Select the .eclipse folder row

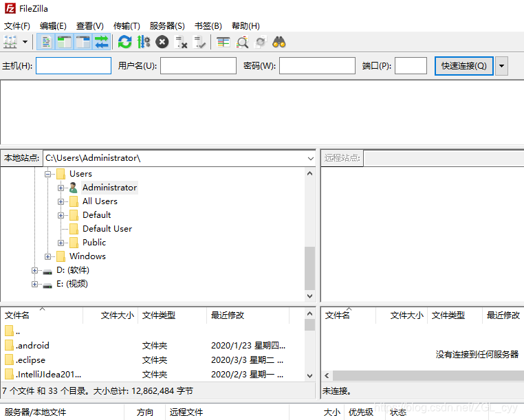click(x=153, y=360)
